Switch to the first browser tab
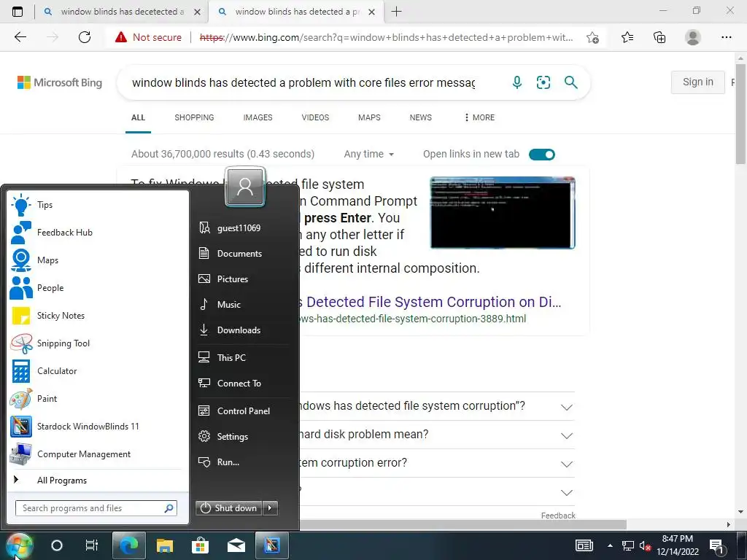The image size is (747, 560). click(x=122, y=12)
